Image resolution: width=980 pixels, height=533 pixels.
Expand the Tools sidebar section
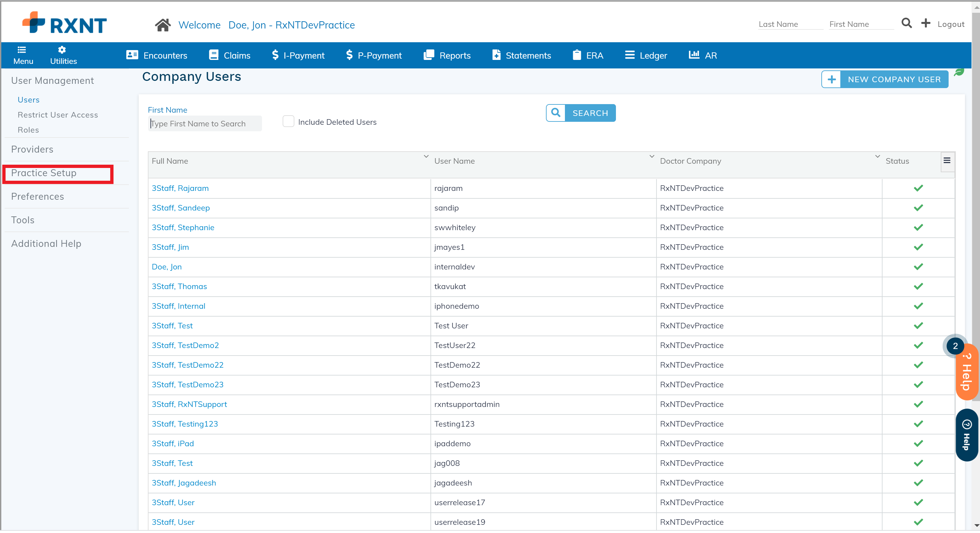(x=23, y=220)
